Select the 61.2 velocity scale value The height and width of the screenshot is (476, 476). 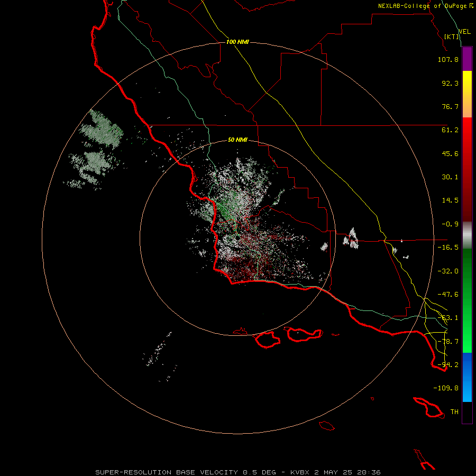point(450,130)
